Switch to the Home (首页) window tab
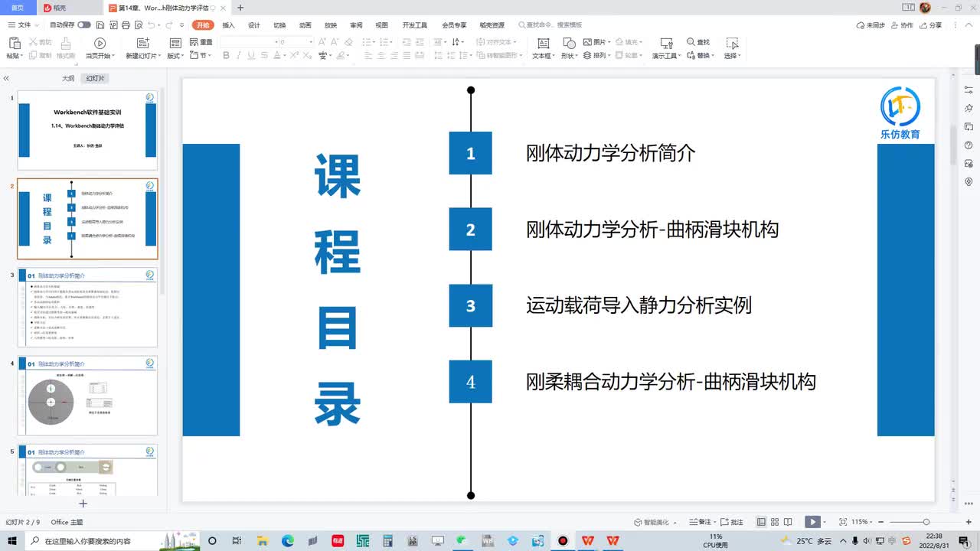The width and height of the screenshot is (980, 551). pyautogui.click(x=17, y=8)
